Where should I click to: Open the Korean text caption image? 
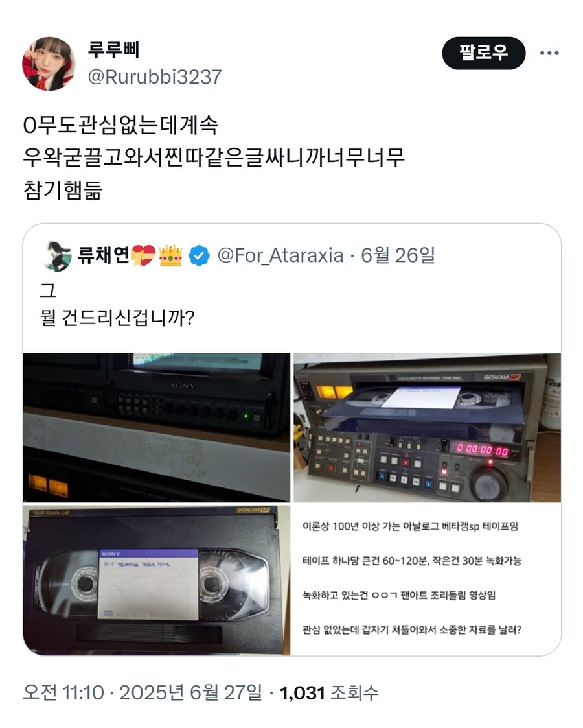click(x=427, y=580)
